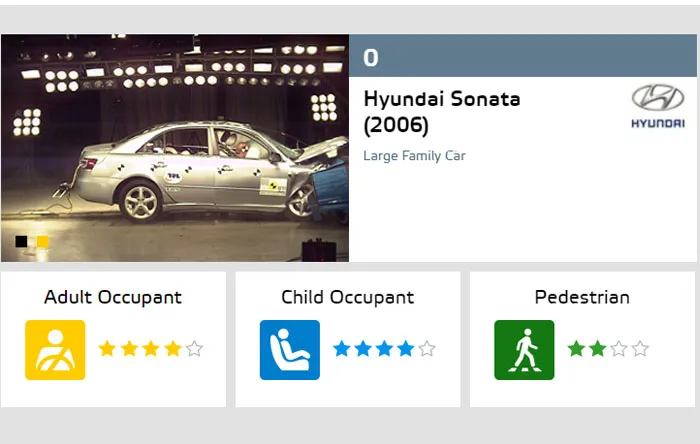This screenshot has width=700, height=444.
Task: Follow the Large Family Car category link
Action: click(x=414, y=156)
